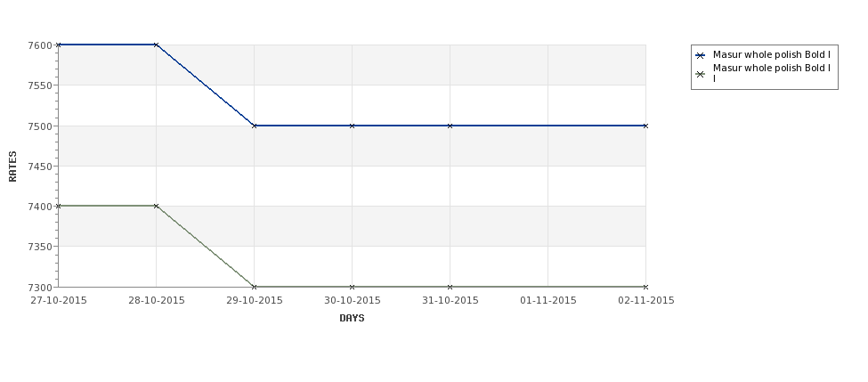Select second legend label Masur Bold I I
This screenshot has height=382, width=868.
point(772,73)
